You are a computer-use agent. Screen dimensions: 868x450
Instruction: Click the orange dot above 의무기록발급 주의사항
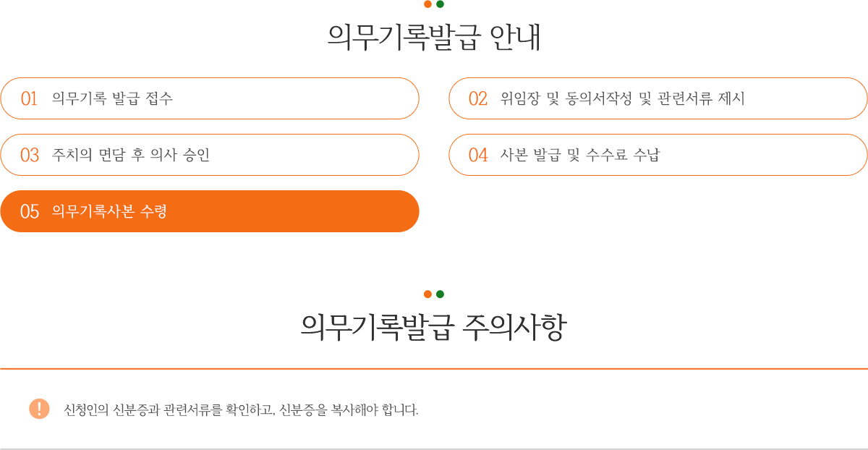click(427, 294)
